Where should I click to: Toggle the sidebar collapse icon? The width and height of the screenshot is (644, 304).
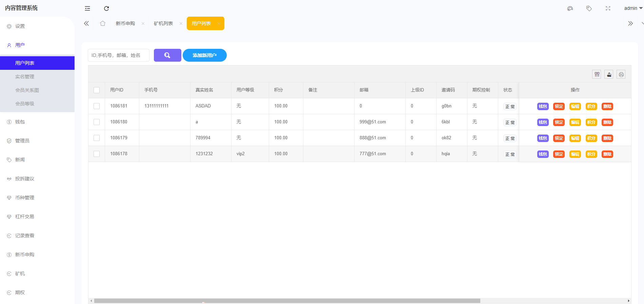pos(87,8)
